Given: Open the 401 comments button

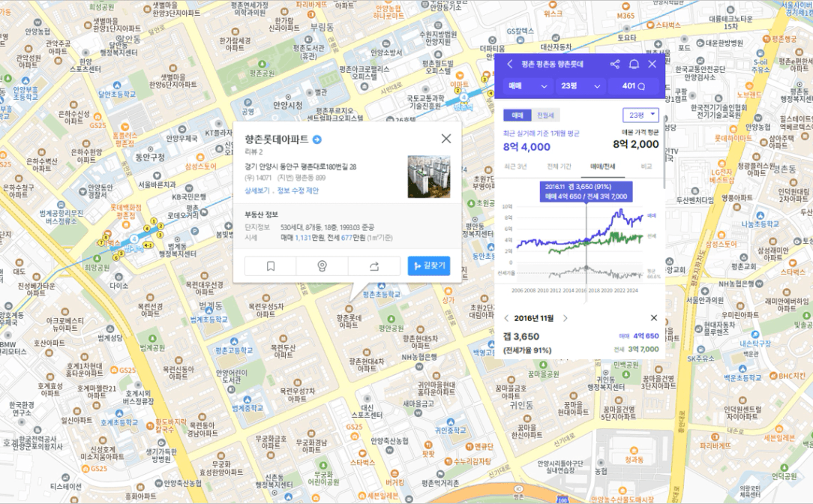Looking at the screenshot, I should click(634, 86).
